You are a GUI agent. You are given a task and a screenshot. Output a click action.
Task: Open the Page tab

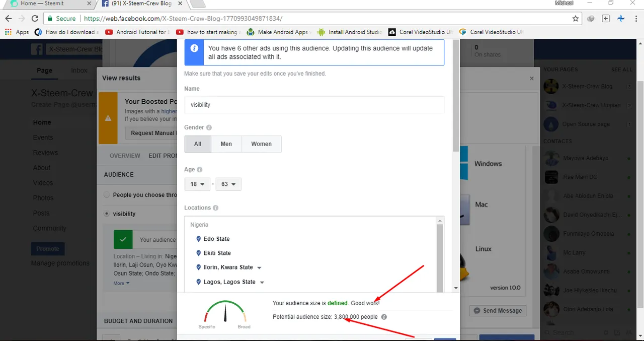tap(44, 71)
